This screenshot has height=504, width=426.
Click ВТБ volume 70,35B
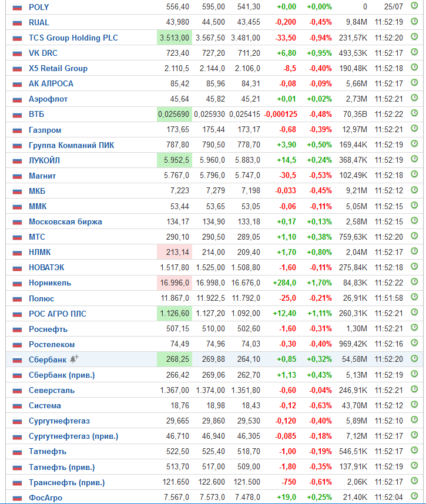(355, 115)
